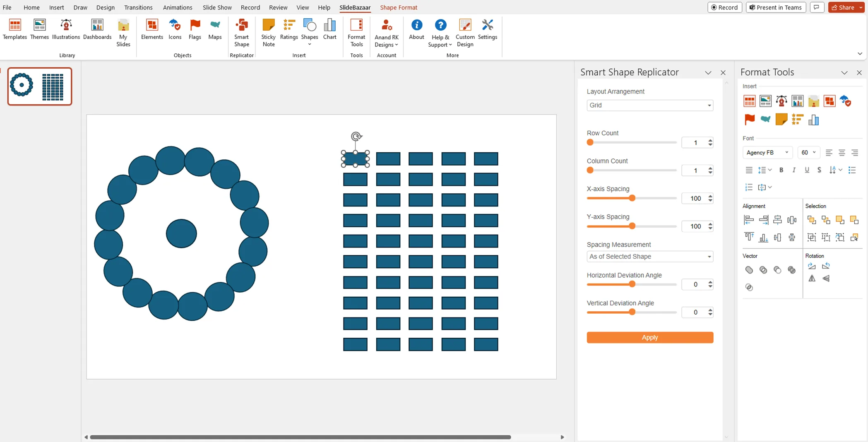The image size is (868, 442).
Task: Open the Ratings insert tool
Action: point(289,29)
